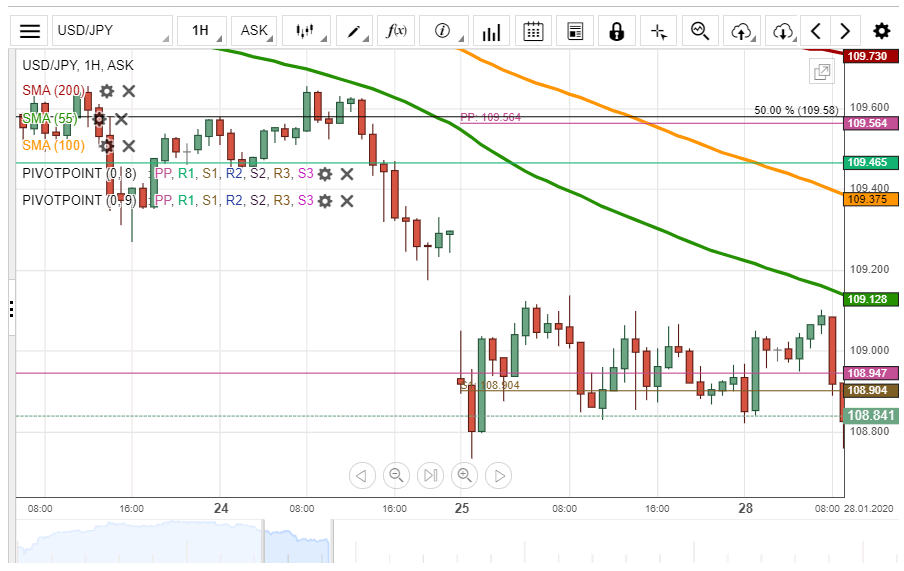Viewport: 904px width, 571px height.
Task: Click the cloud download icon
Action: click(784, 31)
